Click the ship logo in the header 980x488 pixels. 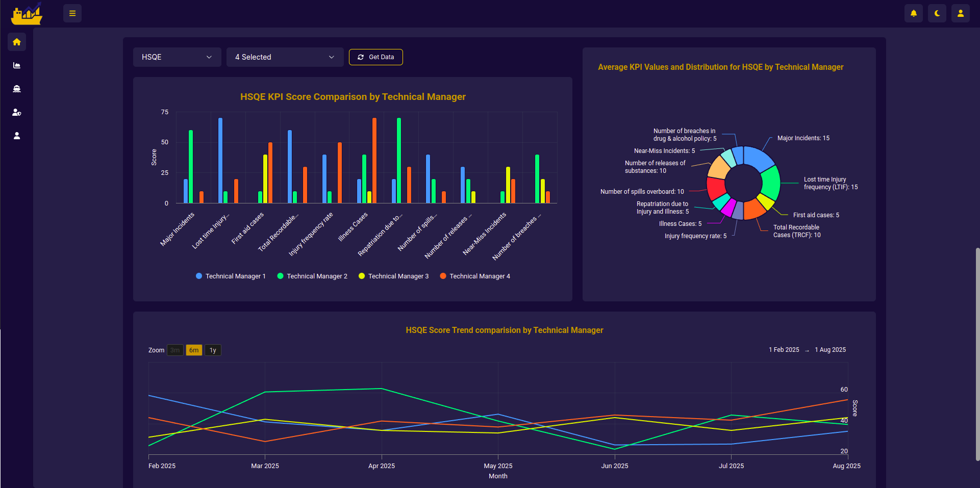point(27,14)
